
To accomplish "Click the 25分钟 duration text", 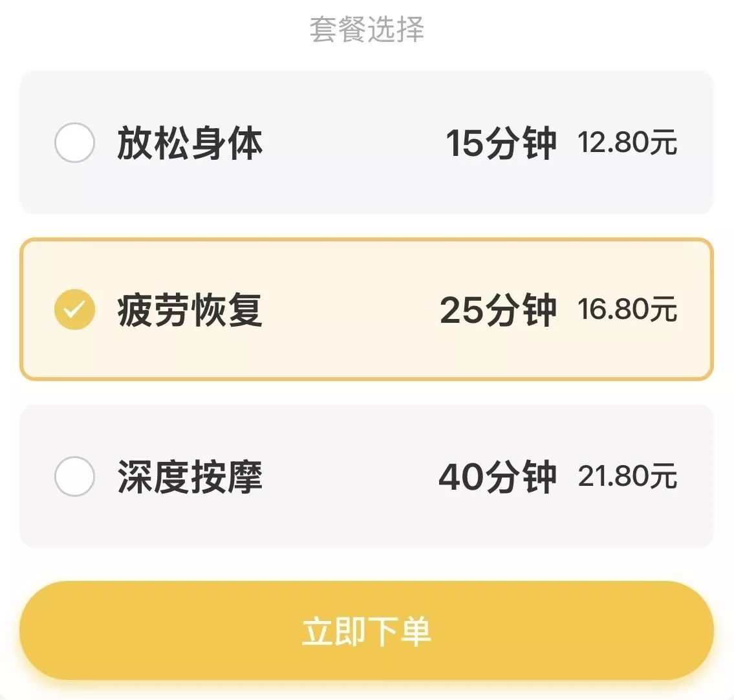I will click(498, 310).
